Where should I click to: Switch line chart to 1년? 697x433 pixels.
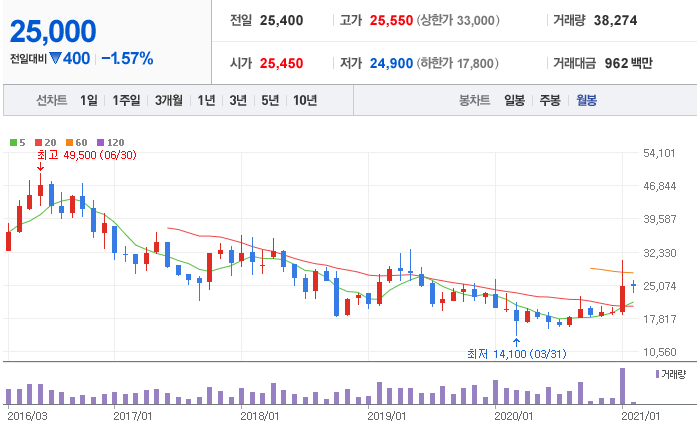pyautogui.click(x=206, y=100)
